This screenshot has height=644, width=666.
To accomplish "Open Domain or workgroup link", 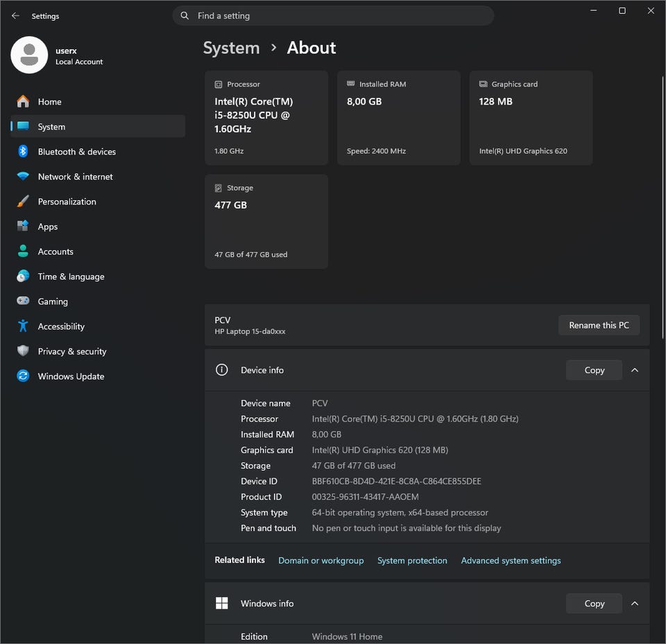I will pyautogui.click(x=321, y=560).
